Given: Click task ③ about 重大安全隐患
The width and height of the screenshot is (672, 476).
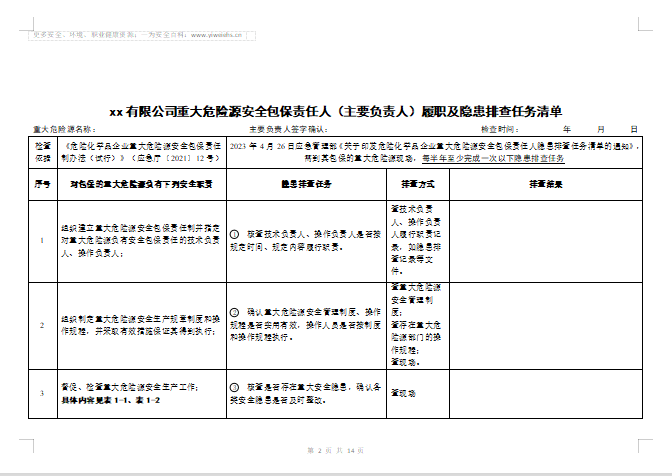Looking at the screenshot, I should [x=306, y=394].
